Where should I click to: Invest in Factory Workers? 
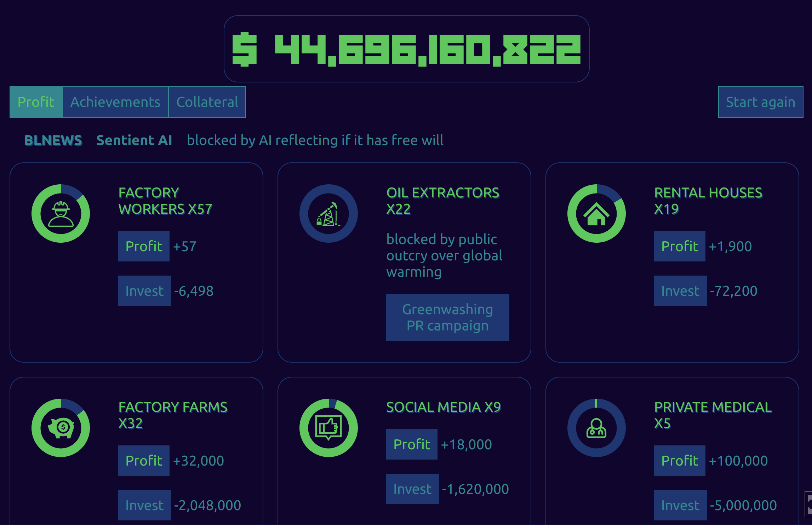[144, 291]
